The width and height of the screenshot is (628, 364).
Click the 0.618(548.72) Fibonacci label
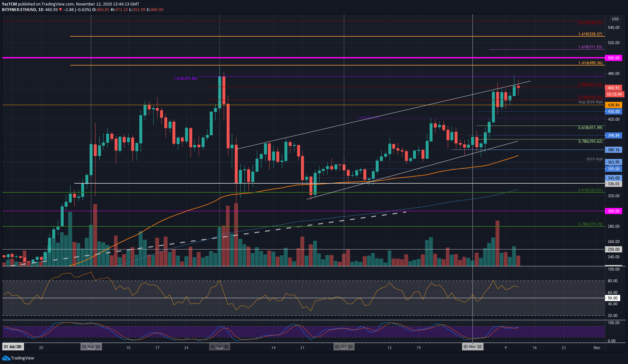[x=590, y=23]
